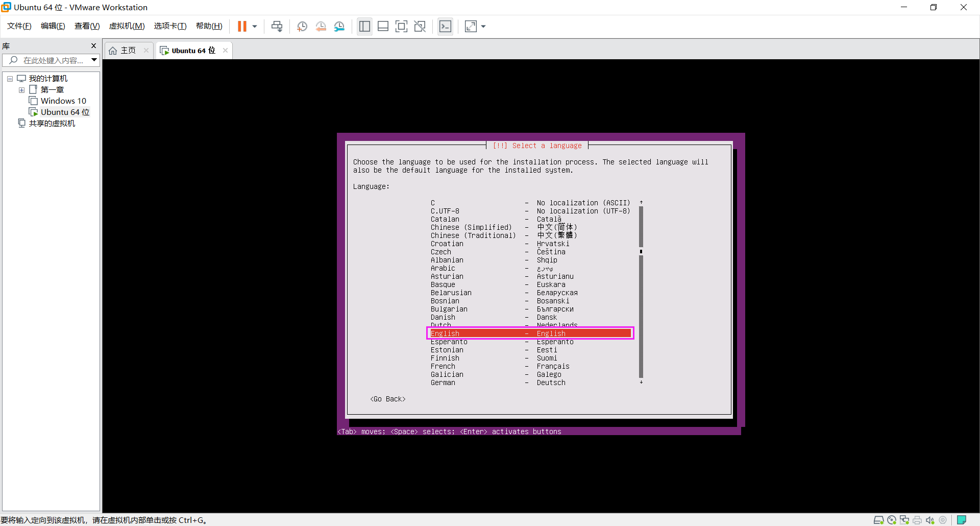Close the 主页 tab
Image resolution: width=980 pixels, height=526 pixels.
(146, 51)
